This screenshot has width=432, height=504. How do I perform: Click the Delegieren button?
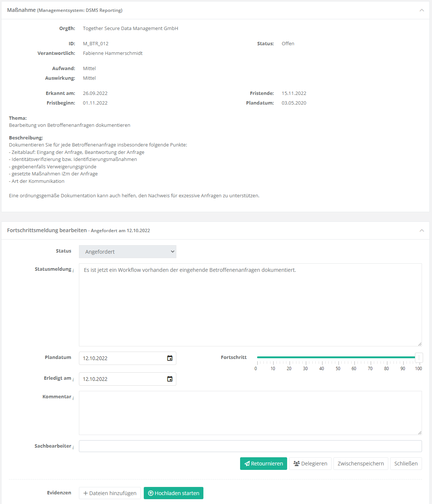coord(310,464)
